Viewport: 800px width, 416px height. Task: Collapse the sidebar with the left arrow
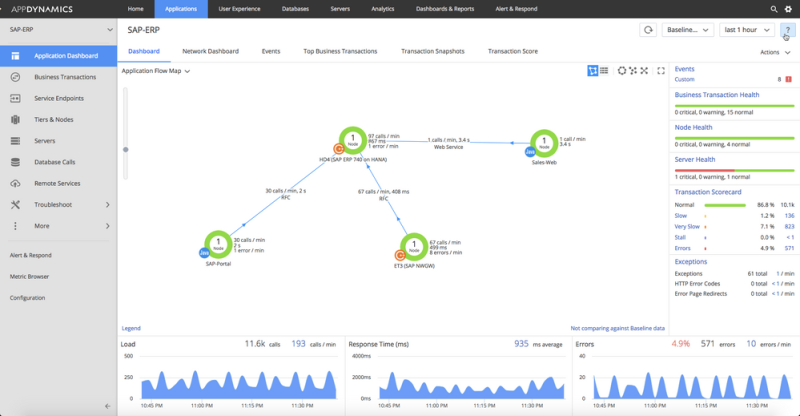click(108, 406)
